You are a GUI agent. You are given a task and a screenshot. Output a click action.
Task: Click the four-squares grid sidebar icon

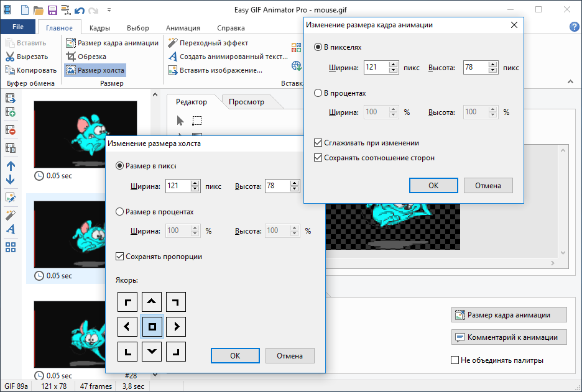(x=11, y=247)
